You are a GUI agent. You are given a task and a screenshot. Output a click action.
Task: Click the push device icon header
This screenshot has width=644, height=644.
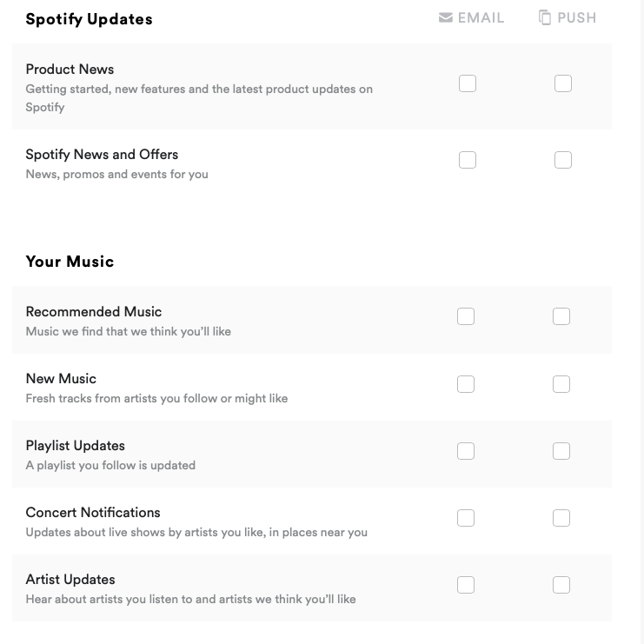(545, 17)
